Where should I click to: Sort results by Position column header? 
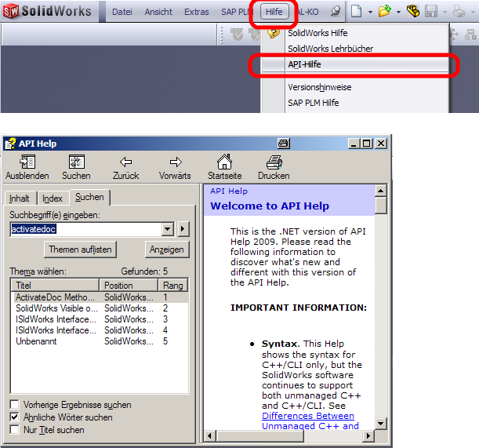coord(129,285)
